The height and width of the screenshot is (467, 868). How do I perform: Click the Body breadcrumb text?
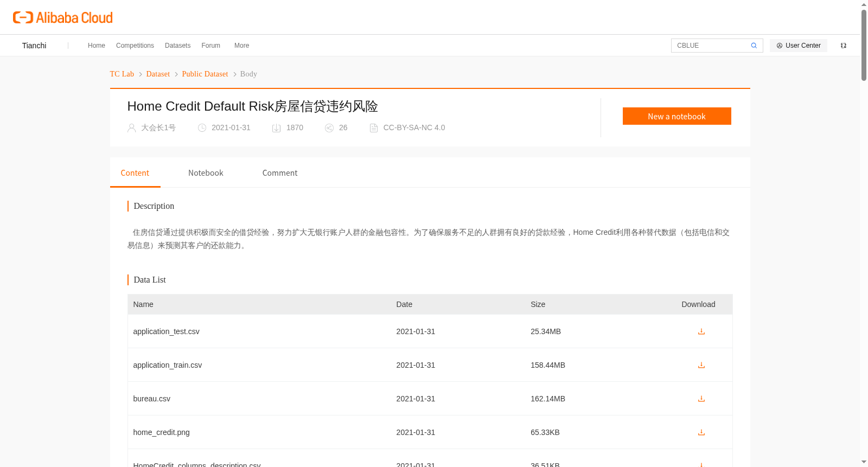[248, 74]
